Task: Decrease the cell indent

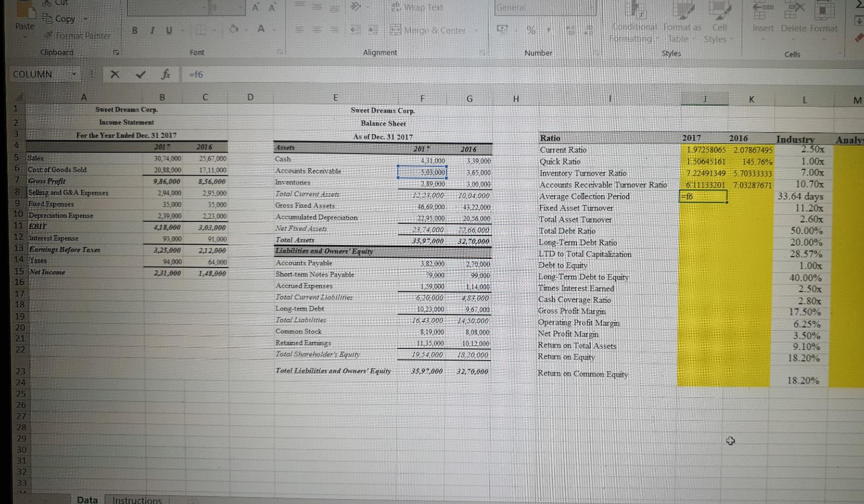Action: [355, 30]
